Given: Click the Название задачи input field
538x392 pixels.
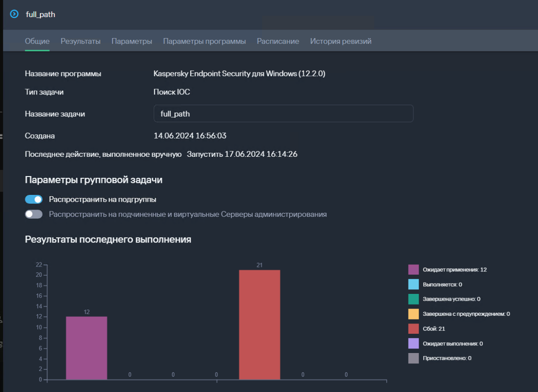Looking at the screenshot, I should pos(283,114).
